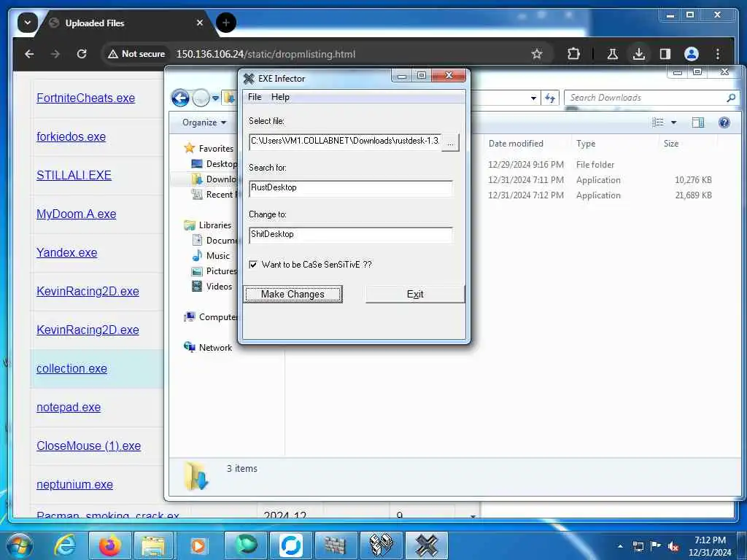Sort by the Date modified column header
The height and width of the screenshot is (560, 747).
point(516,144)
